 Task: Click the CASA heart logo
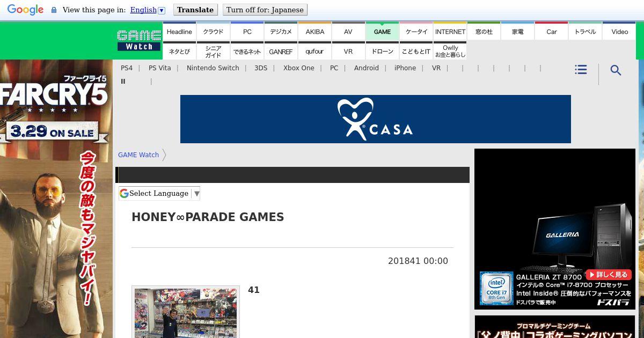pyautogui.click(x=355, y=118)
